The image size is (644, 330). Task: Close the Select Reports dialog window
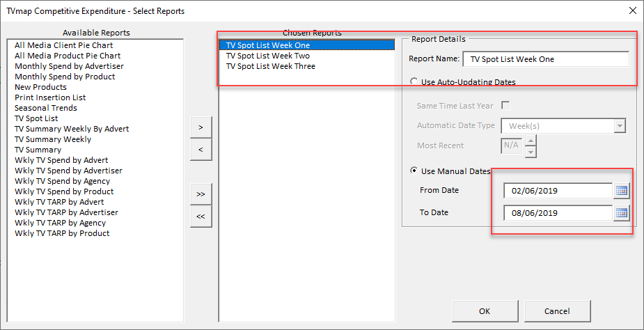point(633,11)
